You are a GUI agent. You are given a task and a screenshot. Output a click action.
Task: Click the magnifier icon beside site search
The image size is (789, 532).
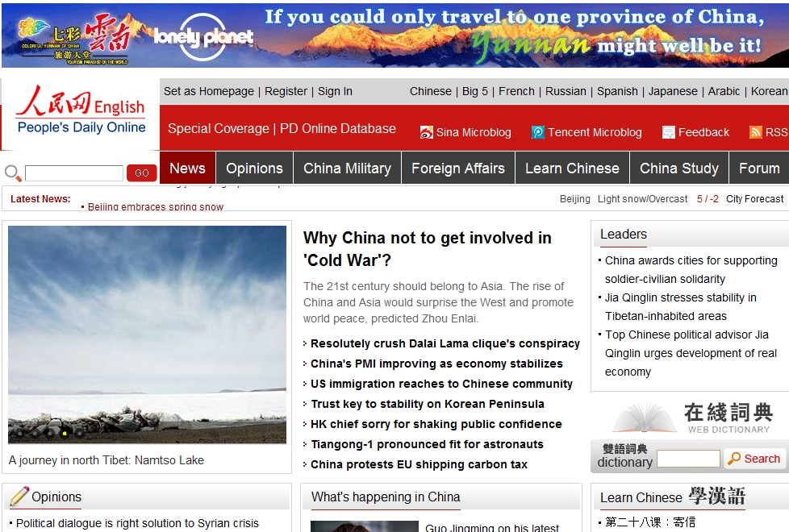click(x=13, y=173)
